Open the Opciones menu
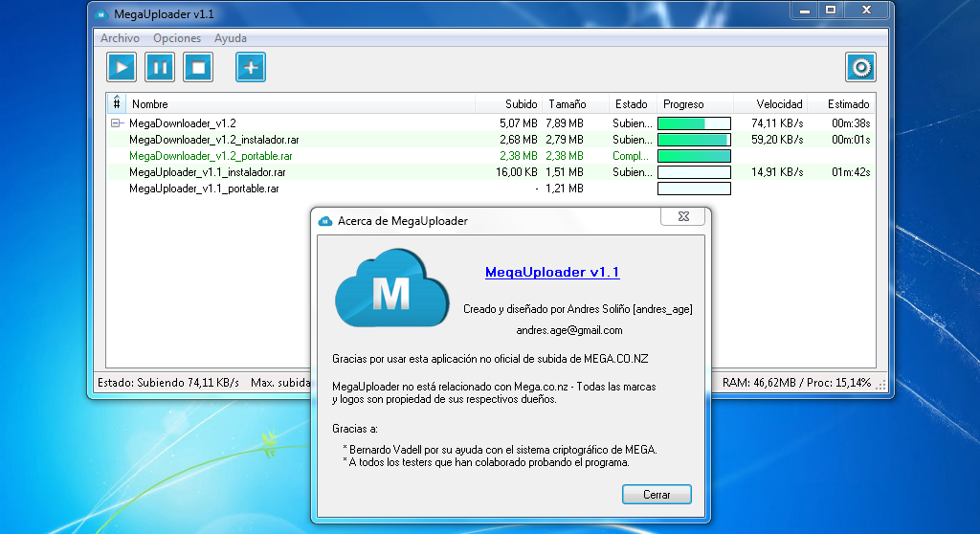 pos(177,38)
